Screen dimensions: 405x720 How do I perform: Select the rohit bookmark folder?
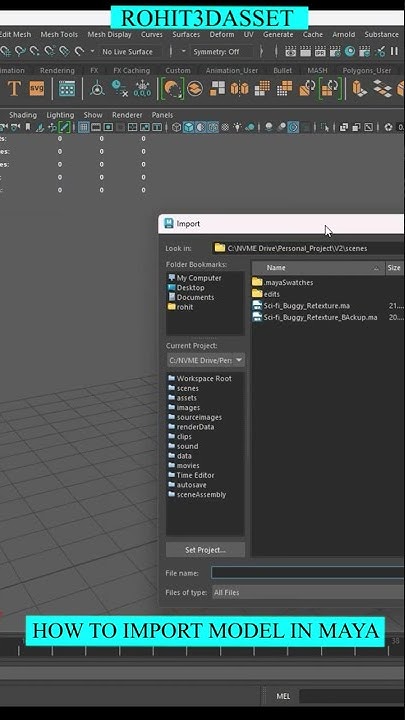click(180, 307)
